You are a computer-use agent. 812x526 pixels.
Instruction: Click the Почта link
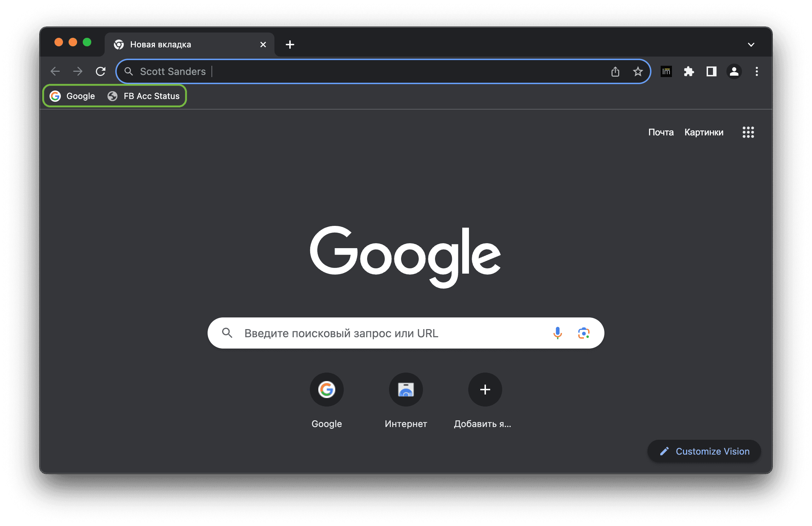pyautogui.click(x=661, y=132)
